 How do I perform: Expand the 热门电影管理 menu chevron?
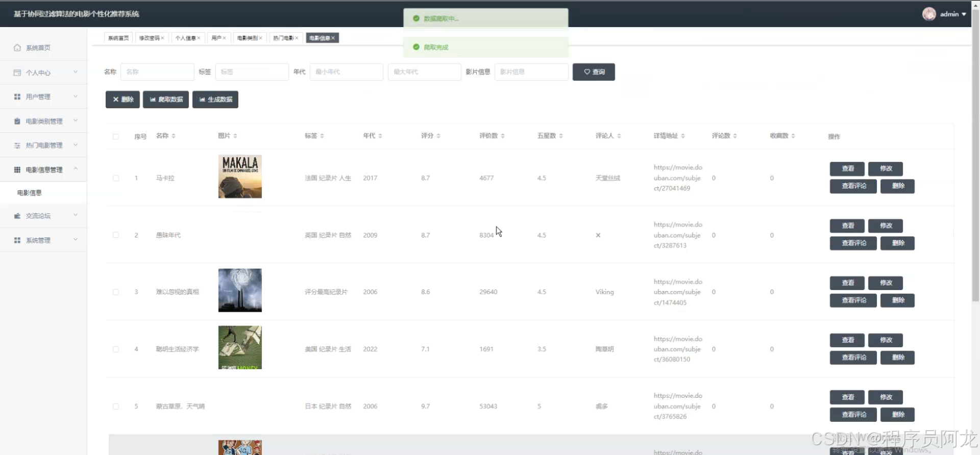pos(76,145)
